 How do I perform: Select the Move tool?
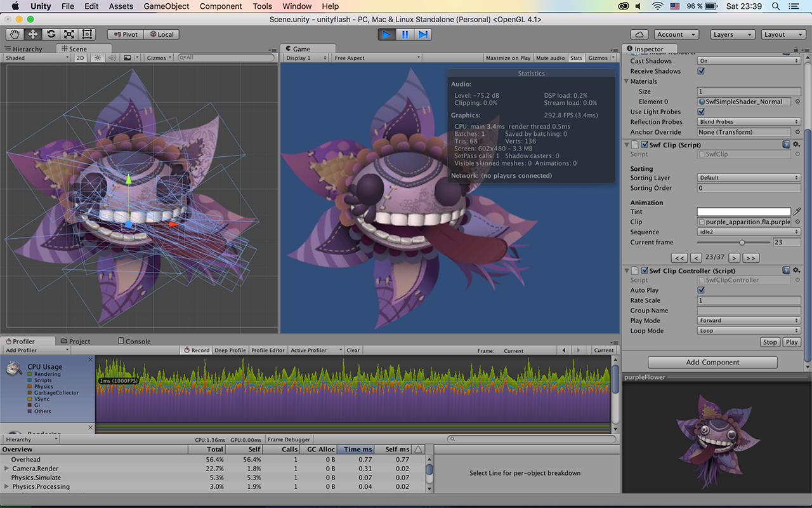pos(32,34)
